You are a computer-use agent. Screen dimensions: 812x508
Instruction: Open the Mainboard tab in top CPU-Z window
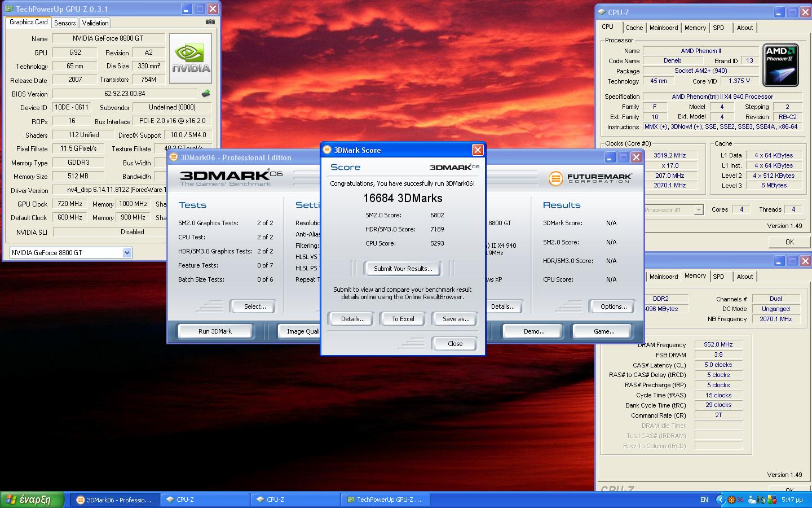click(x=664, y=28)
